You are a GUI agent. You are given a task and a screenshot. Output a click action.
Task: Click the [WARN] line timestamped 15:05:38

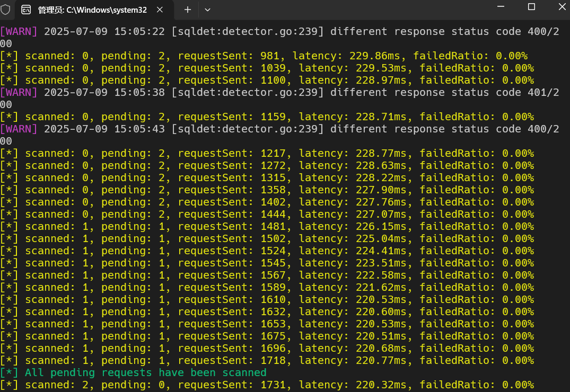pyautogui.click(x=279, y=99)
